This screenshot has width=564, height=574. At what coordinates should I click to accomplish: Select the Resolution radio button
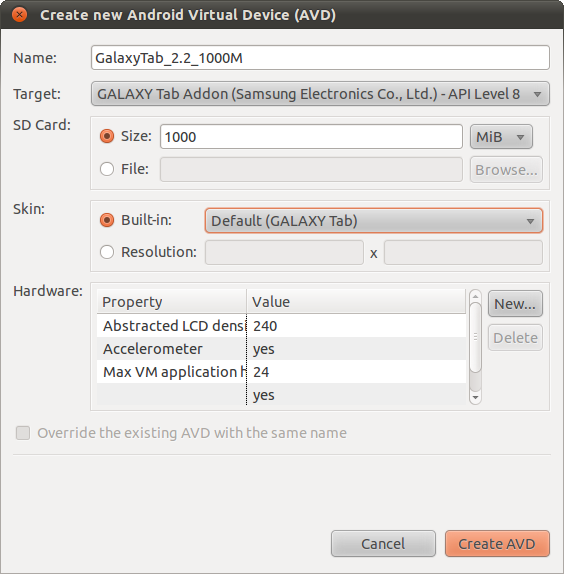[107, 252]
